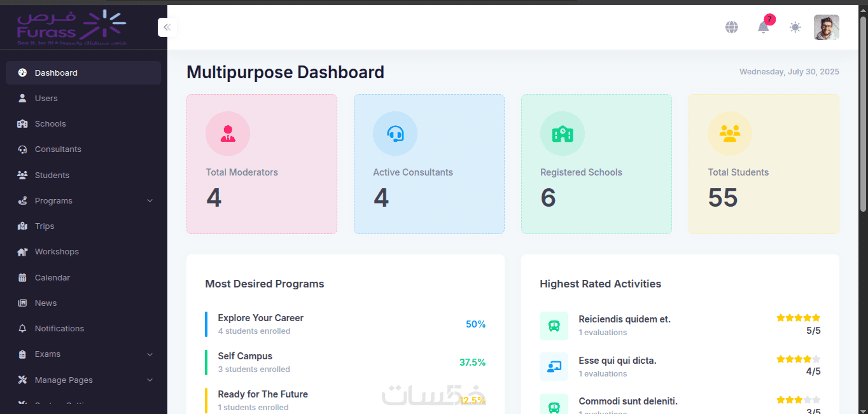868x414 pixels.
Task: Click the Total Students card
Action: 764,164
